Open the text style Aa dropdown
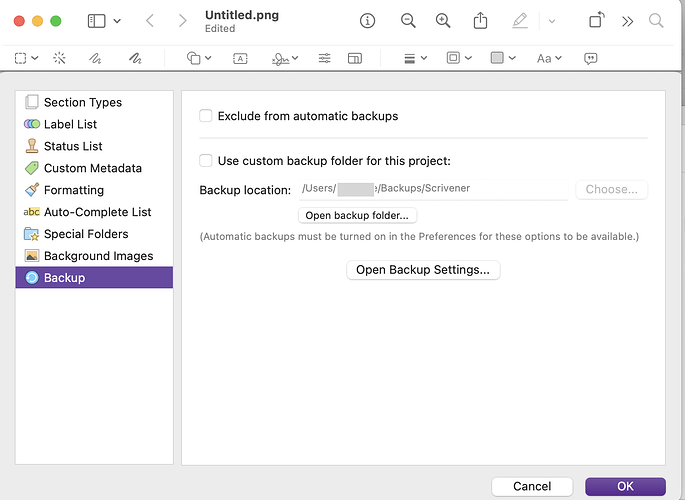 [550, 59]
